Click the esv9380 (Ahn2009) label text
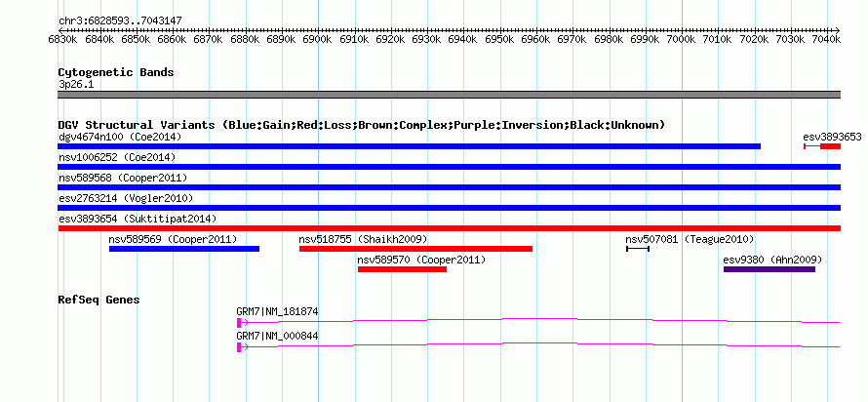The width and height of the screenshot is (868, 402). pyautogui.click(x=772, y=260)
